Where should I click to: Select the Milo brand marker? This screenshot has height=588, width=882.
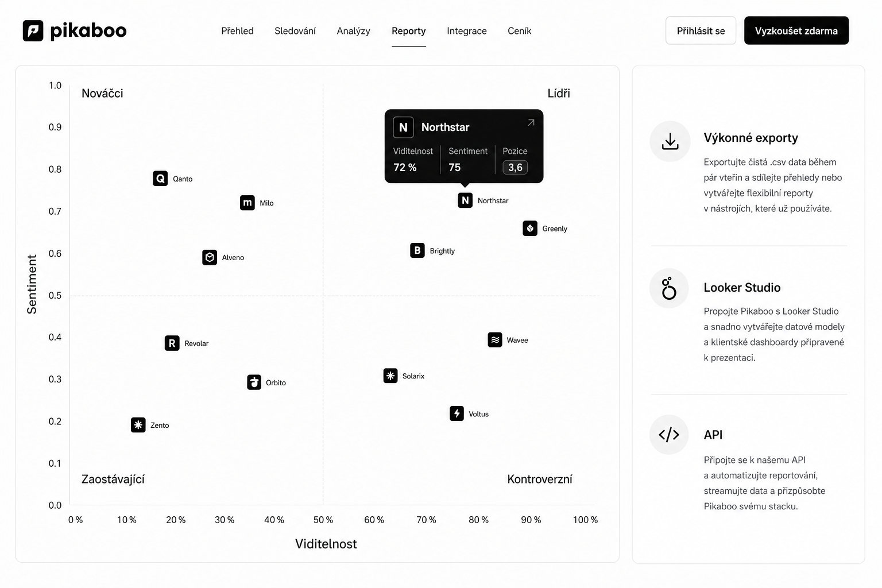tap(247, 203)
